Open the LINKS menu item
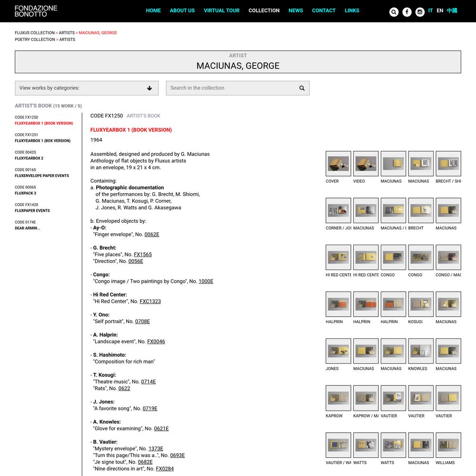 click(352, 10)
